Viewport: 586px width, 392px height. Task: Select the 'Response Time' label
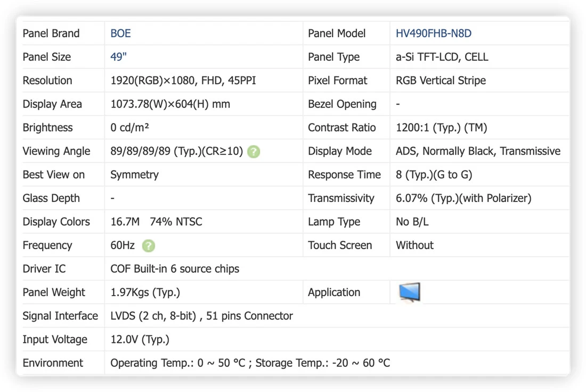point(344,175)
